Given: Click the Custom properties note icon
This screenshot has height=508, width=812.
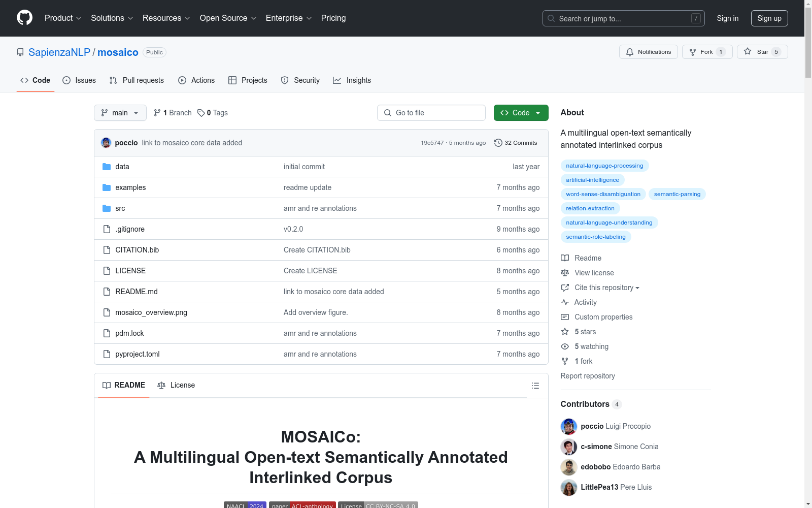Looking at the screenshot, I should [x=565, y=317].
